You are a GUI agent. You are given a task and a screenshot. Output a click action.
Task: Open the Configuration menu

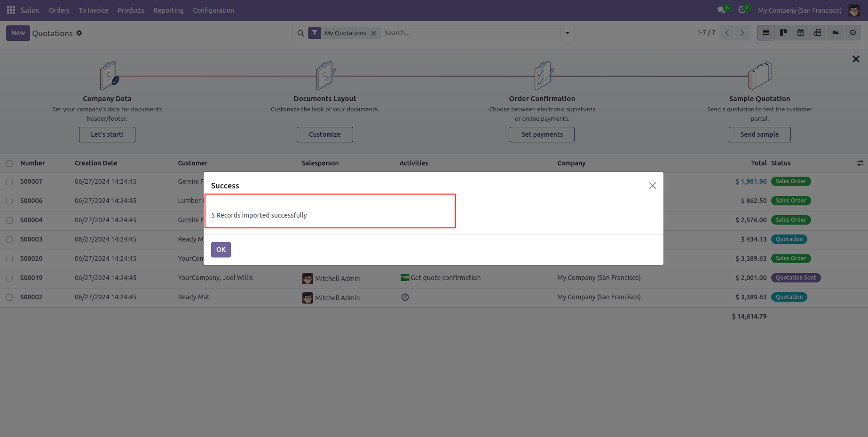click(x=213, y=10)
